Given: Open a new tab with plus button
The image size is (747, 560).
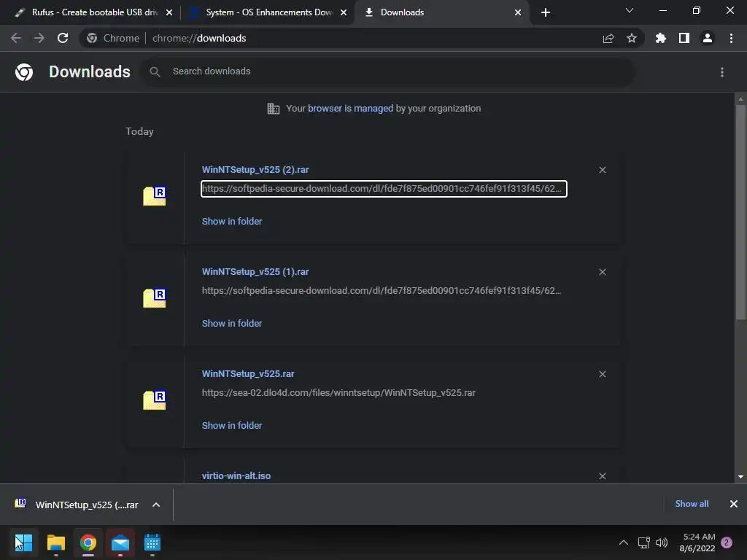Looking at the screenshot, I should point(546,12).
